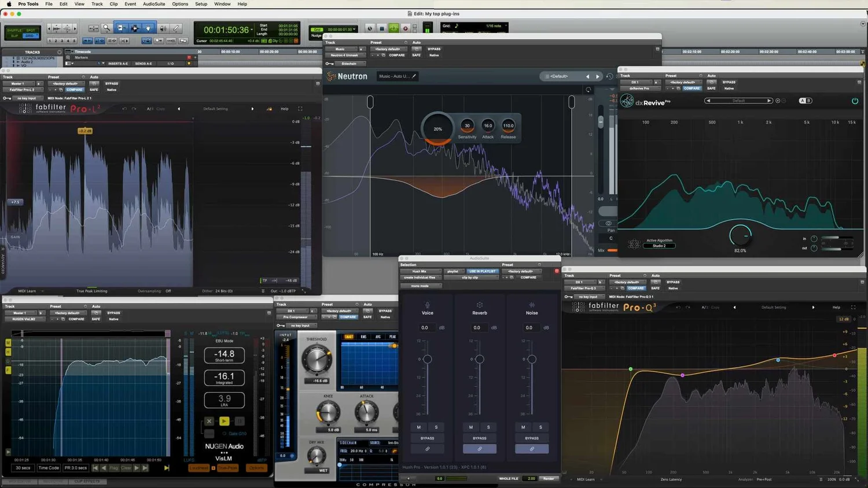Select the Pencil tool in Pro Tools

(x=176, y=28)
